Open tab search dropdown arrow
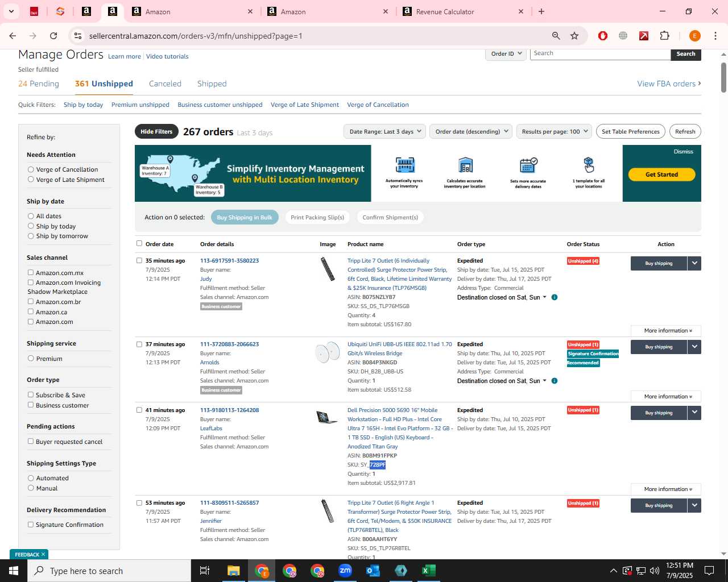 coord(11,11)
